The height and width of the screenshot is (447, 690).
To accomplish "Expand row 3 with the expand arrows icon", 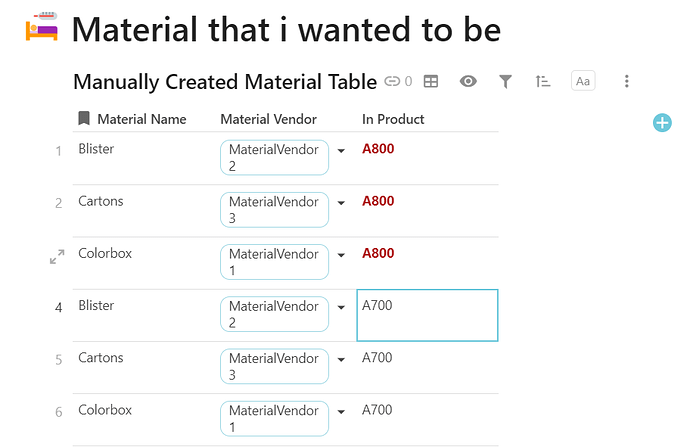I will pos(57,258).
